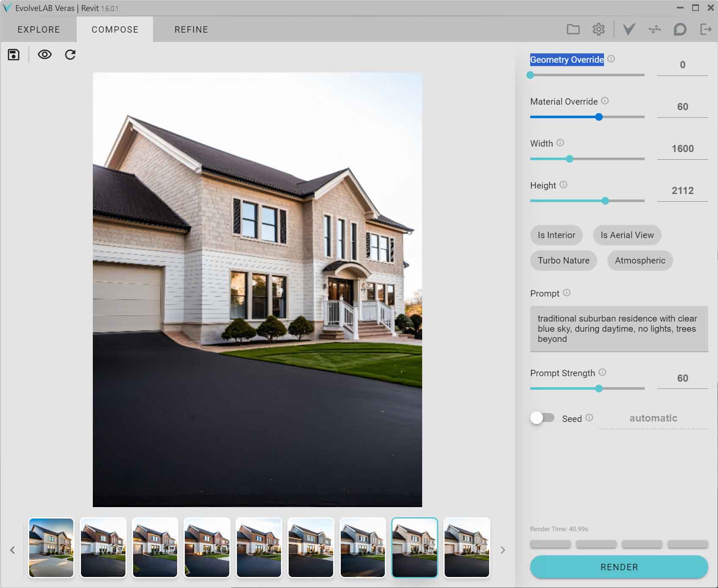The height and width of the screenshot is (588, 718).
Task: Open the Geometry Override info tooltip
Action: pos(611,59)
